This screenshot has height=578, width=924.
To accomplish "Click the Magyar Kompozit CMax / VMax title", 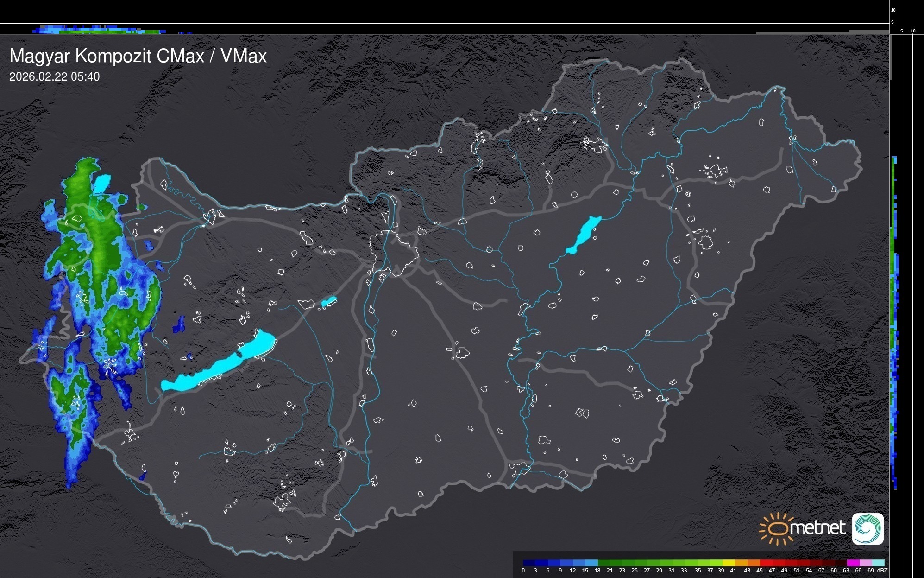I will point(138,56).
